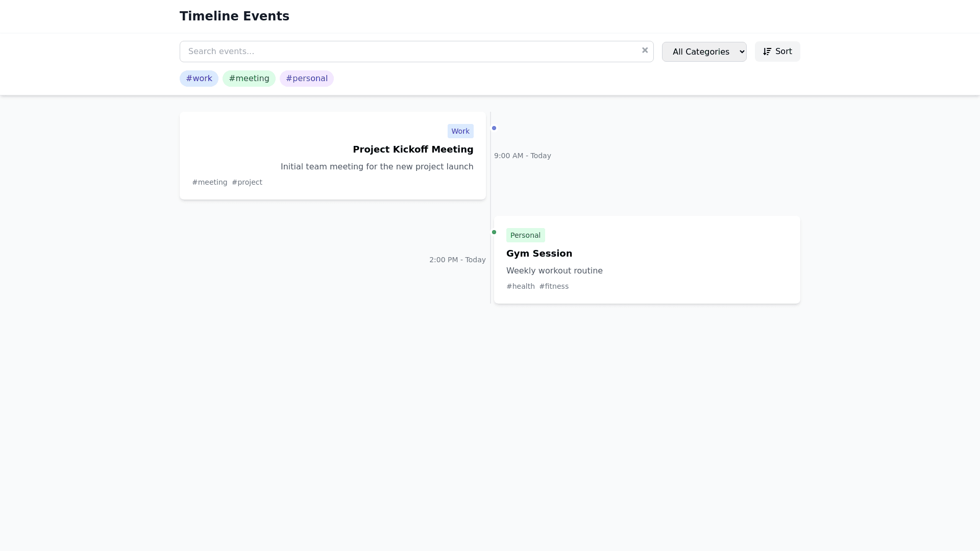This screenshot has width=980, height=551.
Task: Click #meeting tag inside kickoff card
Action: 209,182
